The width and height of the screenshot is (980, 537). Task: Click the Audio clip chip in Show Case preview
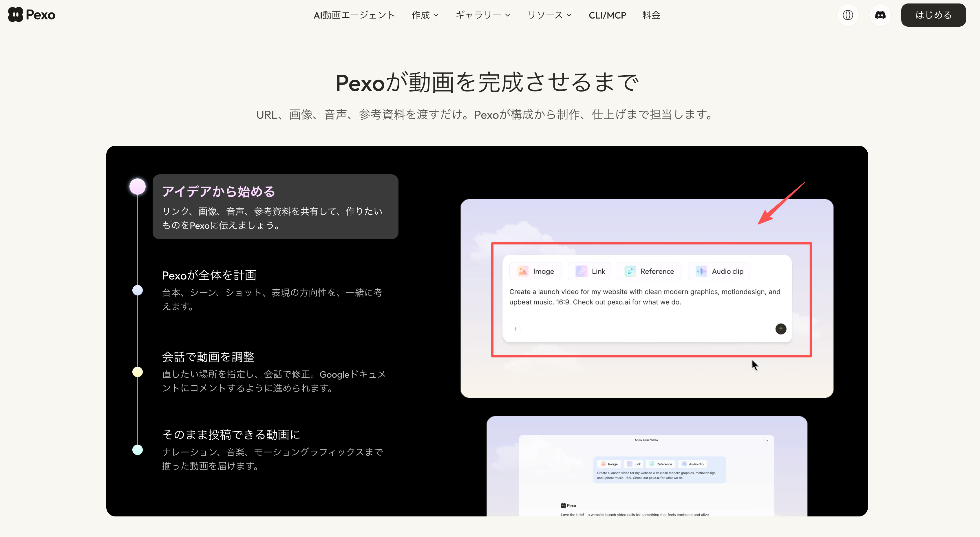(x=692, y=464)
